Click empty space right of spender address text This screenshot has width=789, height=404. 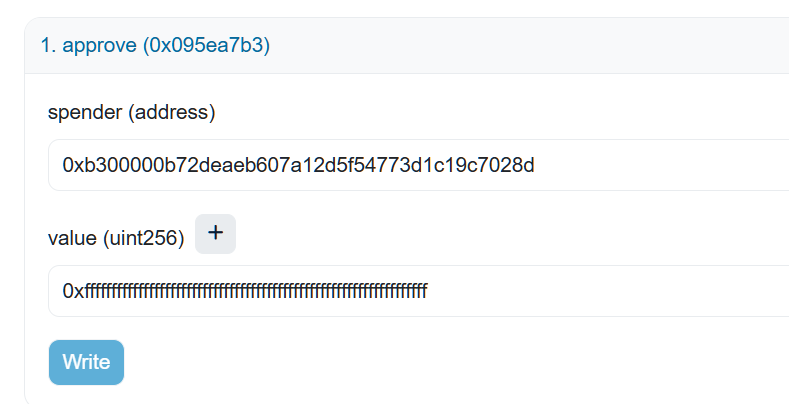pyautogui.click(x=660, y=165)
